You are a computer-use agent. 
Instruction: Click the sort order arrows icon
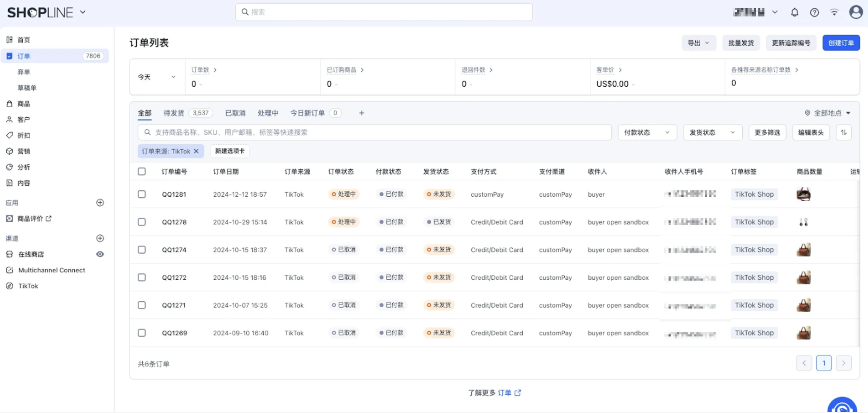click(843, 132)
